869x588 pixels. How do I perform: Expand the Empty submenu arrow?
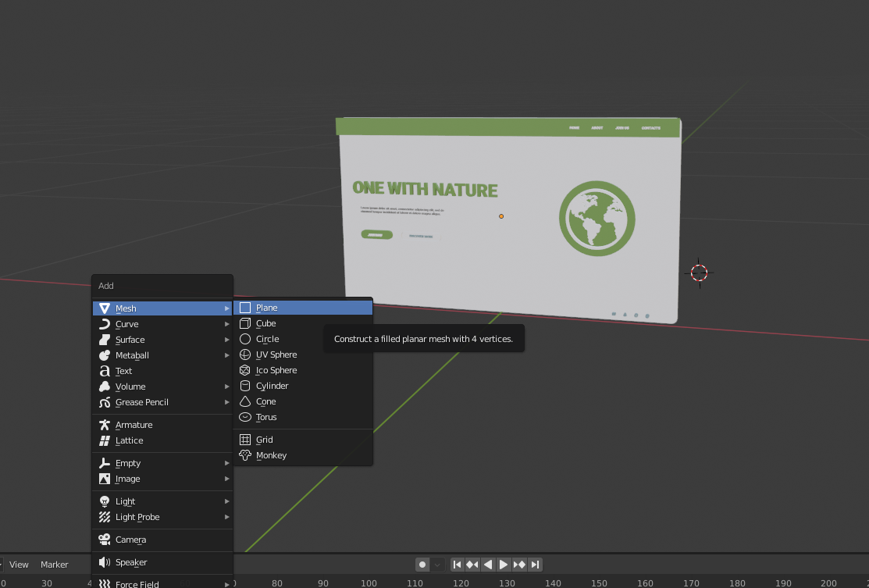click(x=226, y=463)
